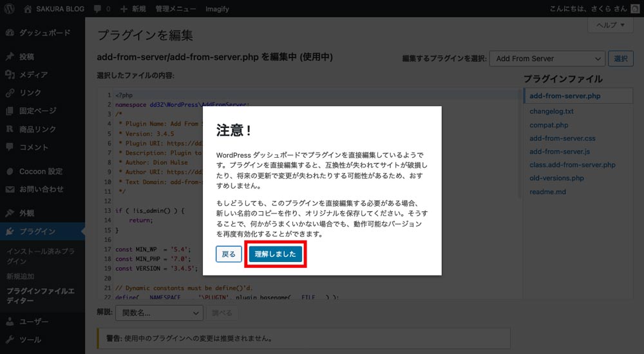Click the お問い合わせ envelope icon
Screen dimensions: 644x354
[10, 189]
